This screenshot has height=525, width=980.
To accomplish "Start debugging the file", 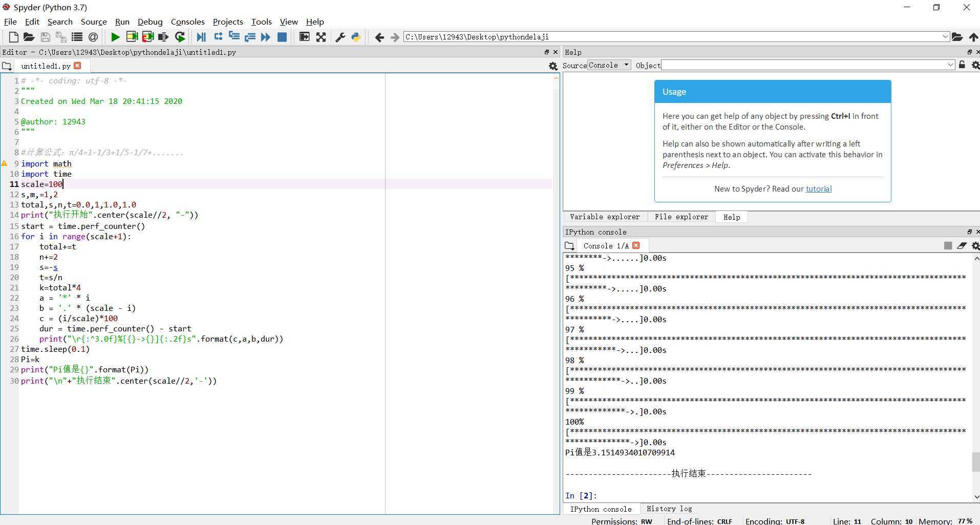I will [201, 37].
